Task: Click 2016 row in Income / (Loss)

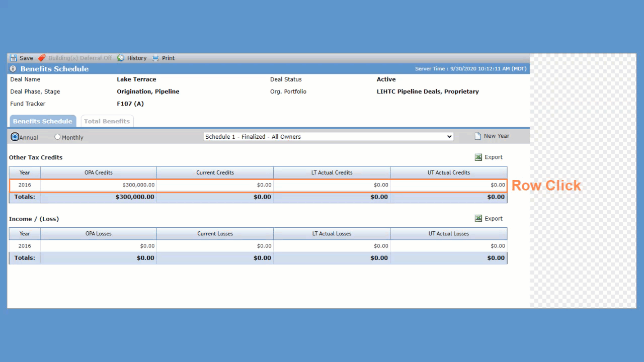Action: [x=258, y=246]
